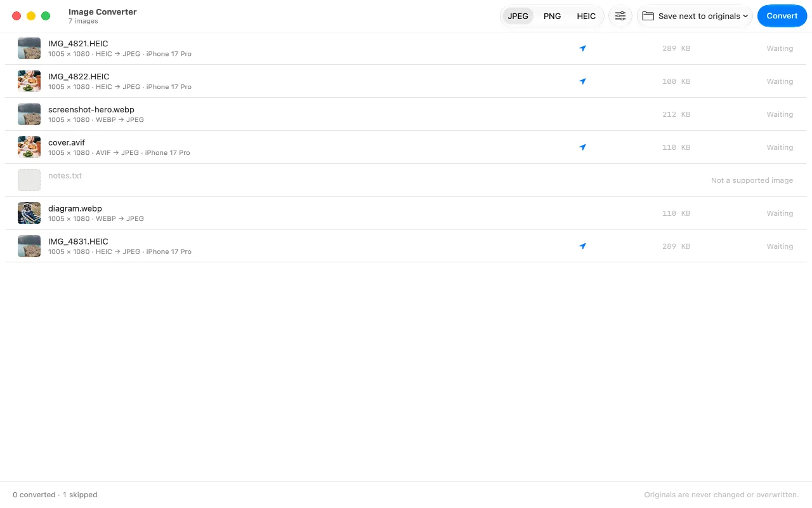812x508 pixels.
Task: Click the screenshot-hero.webp file name
Action: pos(91,110)
